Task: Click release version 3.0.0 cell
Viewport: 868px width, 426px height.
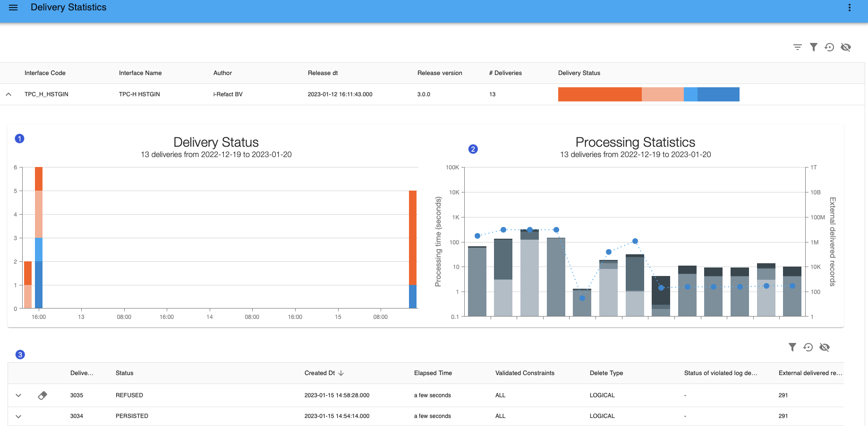Action: [x=424, y=94]
